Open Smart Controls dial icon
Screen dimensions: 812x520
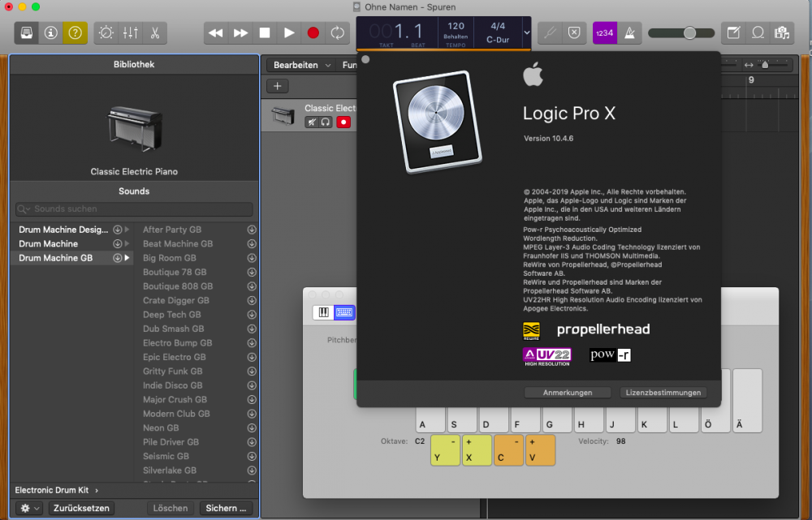tap(106, 33)
